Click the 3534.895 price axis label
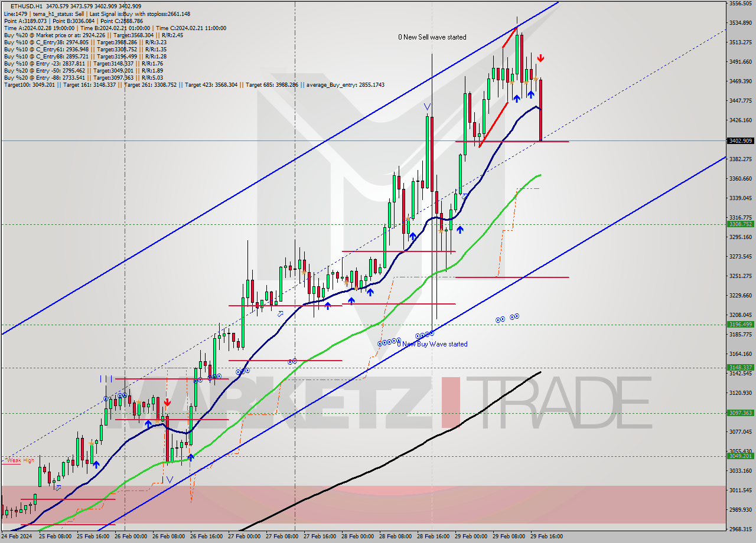 coord(741,23)
